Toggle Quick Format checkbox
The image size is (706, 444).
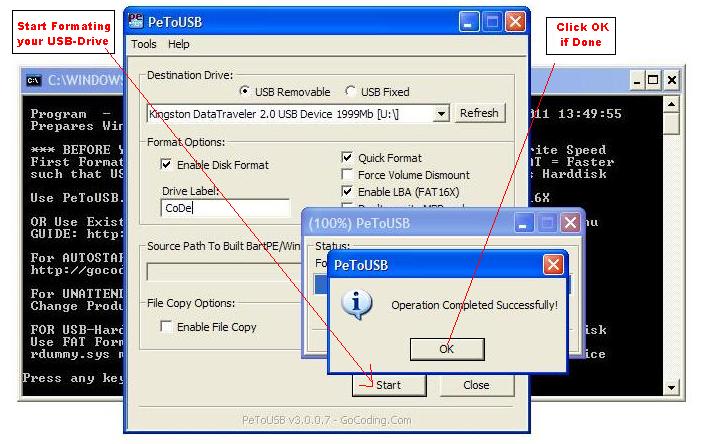(347, 158)
